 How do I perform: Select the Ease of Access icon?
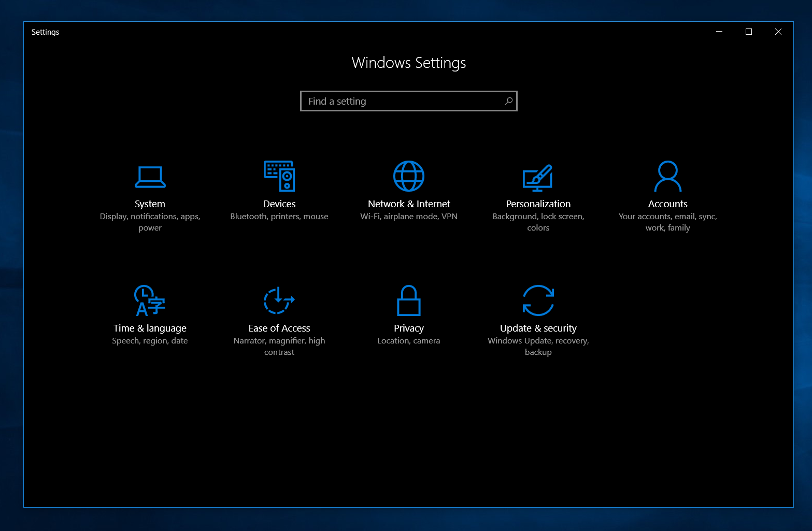click(x=279, y=300)
